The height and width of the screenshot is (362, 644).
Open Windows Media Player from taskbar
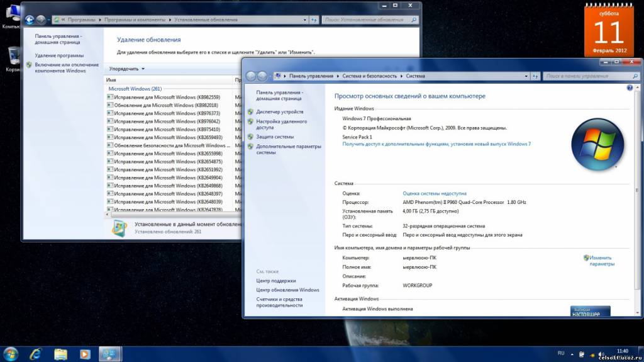point(85,354)
